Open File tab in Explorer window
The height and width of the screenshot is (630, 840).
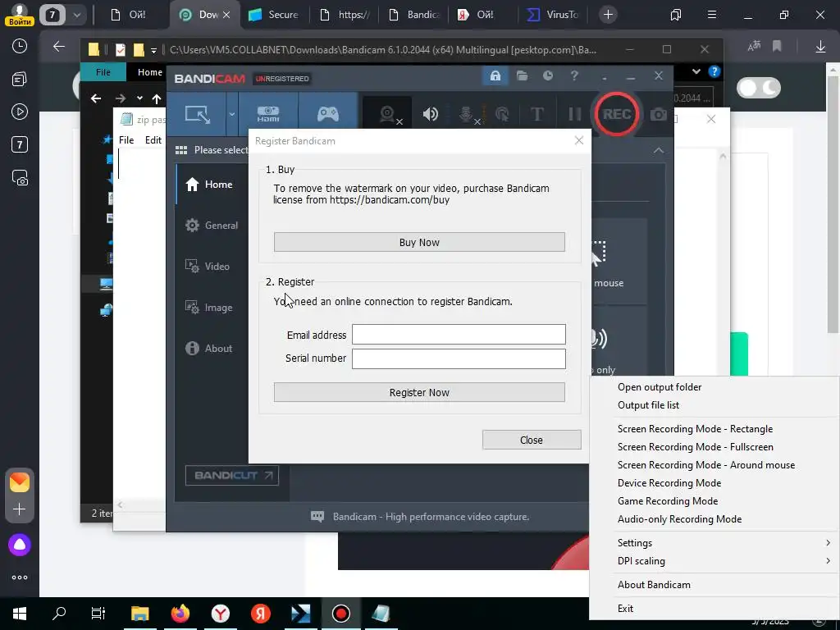tap(103, 72)
